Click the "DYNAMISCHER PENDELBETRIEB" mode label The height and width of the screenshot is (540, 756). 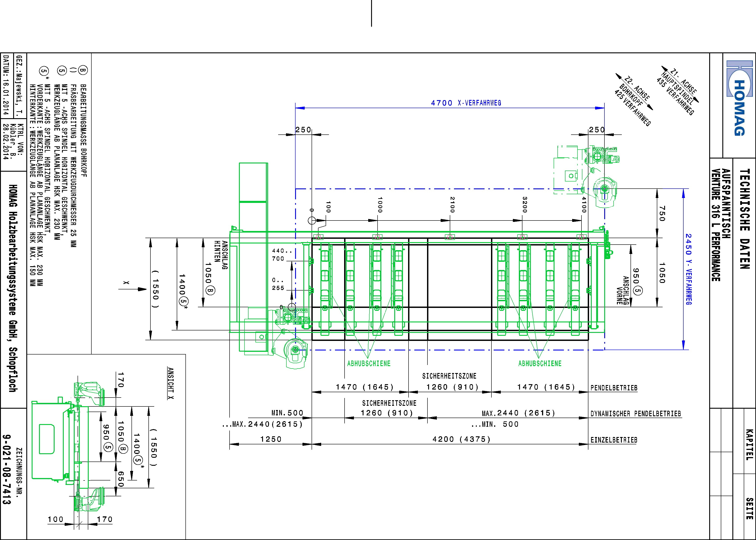click(x=636, y=414)
